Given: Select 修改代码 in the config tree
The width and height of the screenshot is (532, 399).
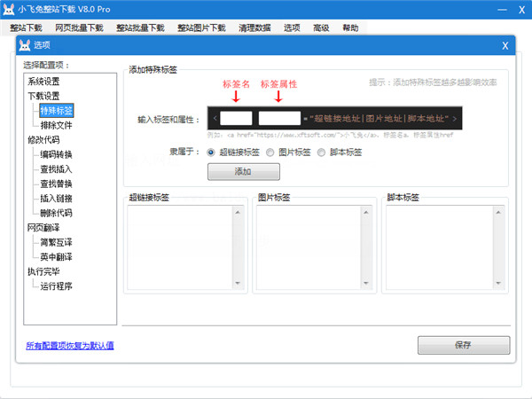Looking at the screenshot, I should click(43, 140).
